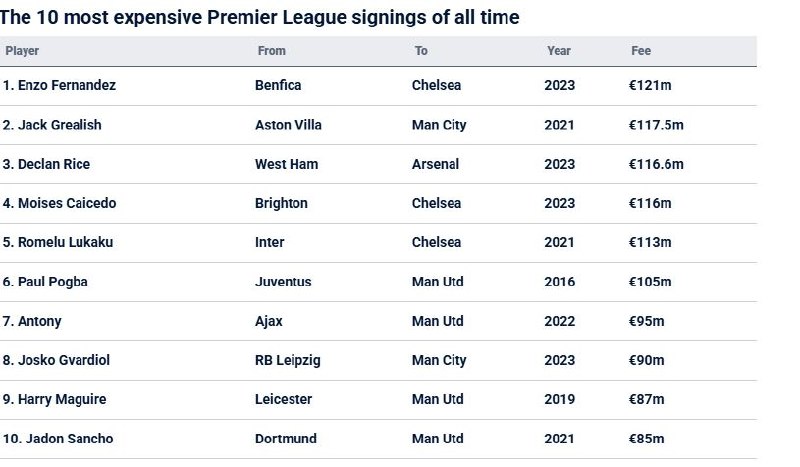
Task: Click the €121m fee value
Action: tap(650, 85)
